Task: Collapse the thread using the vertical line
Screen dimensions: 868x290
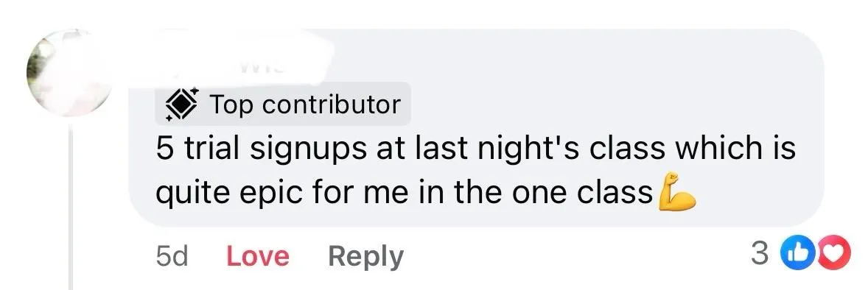Action: pos(70,208)
